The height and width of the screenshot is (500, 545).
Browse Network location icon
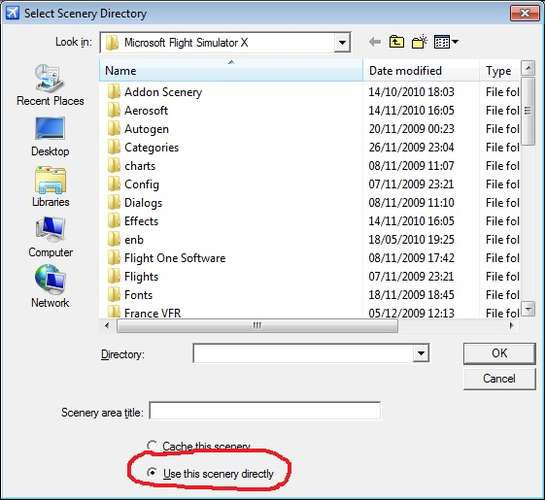(x=50, y=287)
